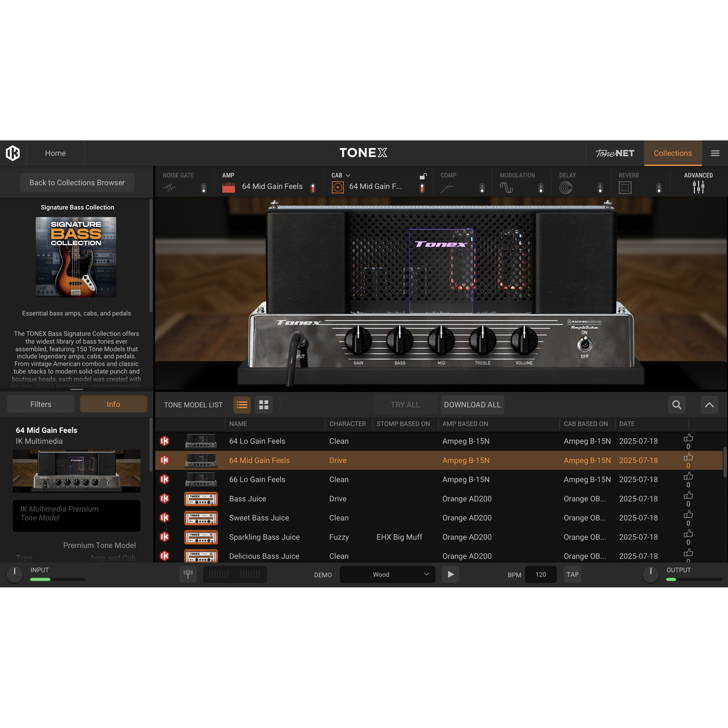Image resolution: width=728 pixels, height=728 pixels.
Task: Switch to the Collections tab
Action: click(672, 153)
